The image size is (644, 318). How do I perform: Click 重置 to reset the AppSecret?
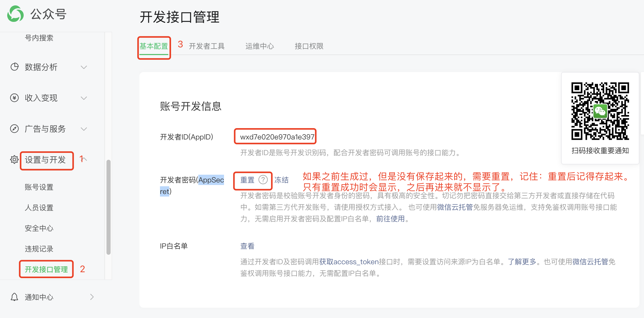[247, 180]
